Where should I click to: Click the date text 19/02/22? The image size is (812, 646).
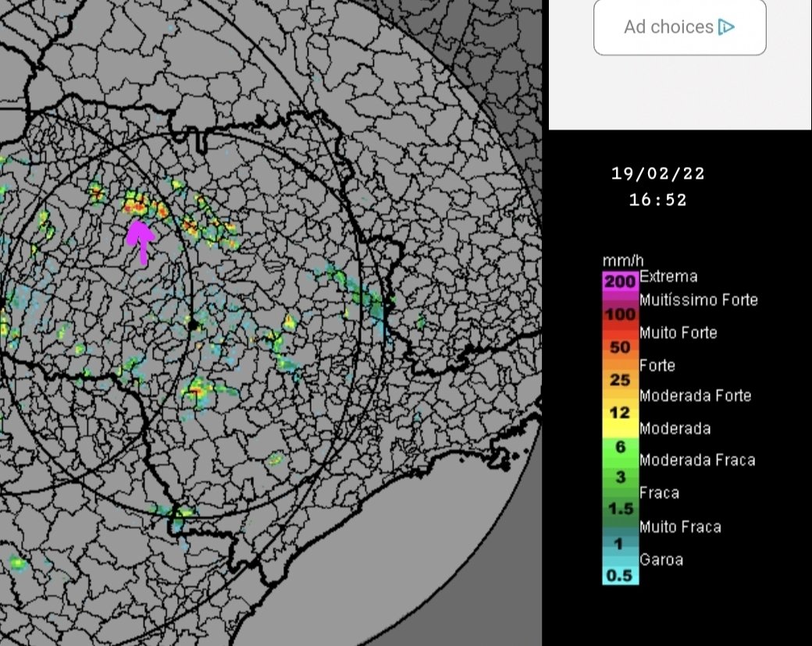pyautogui.click(x=657, y=173)
